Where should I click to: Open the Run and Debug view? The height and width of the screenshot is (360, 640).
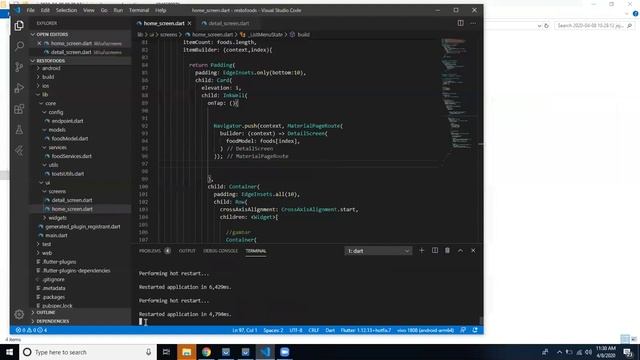19,88
